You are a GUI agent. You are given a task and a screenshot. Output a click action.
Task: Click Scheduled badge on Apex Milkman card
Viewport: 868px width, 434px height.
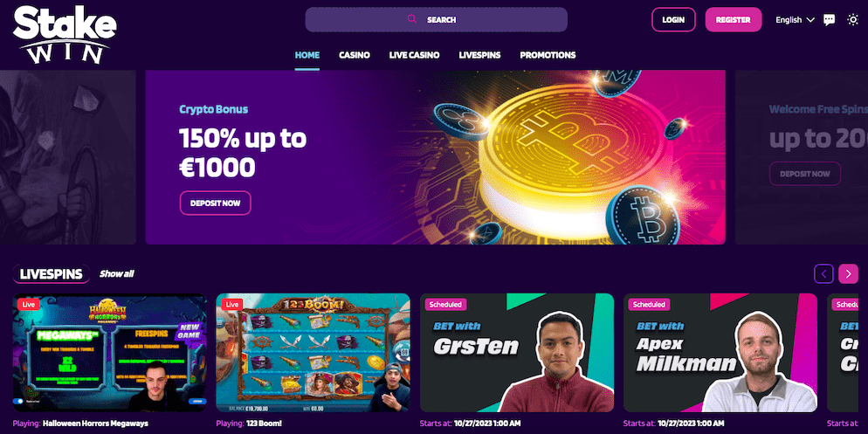coord(649,305)
